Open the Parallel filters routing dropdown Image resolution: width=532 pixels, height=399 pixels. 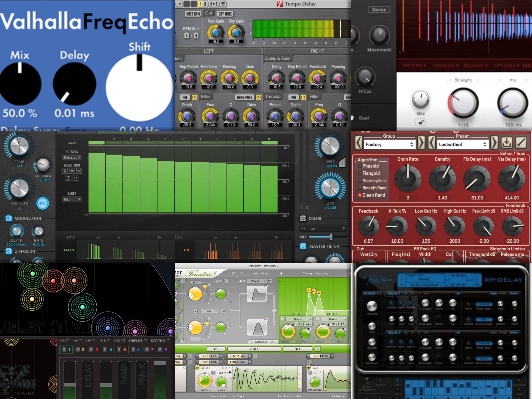pos(257,281)
